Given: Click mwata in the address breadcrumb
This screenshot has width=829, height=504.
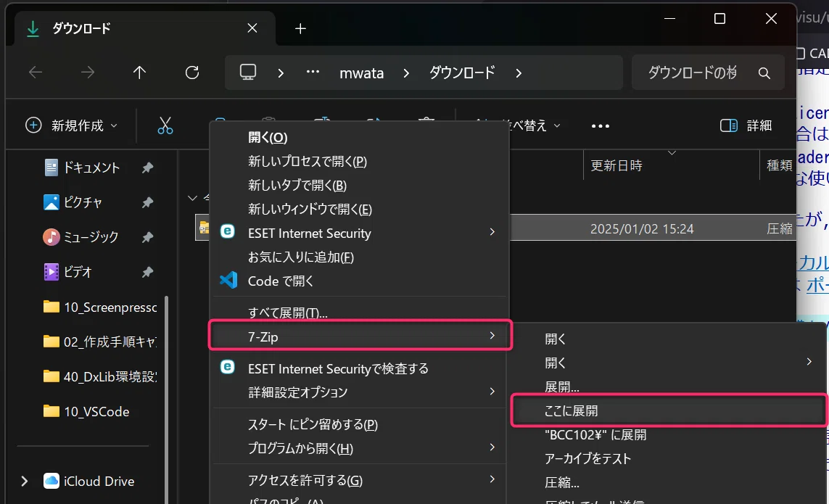Looking at the screenshot, I should [362, 73].
